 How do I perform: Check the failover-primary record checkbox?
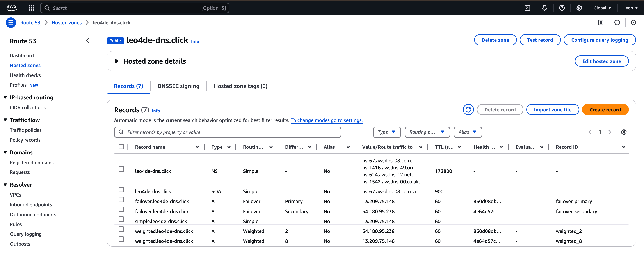pyautogui.click(x=121, y=200)
